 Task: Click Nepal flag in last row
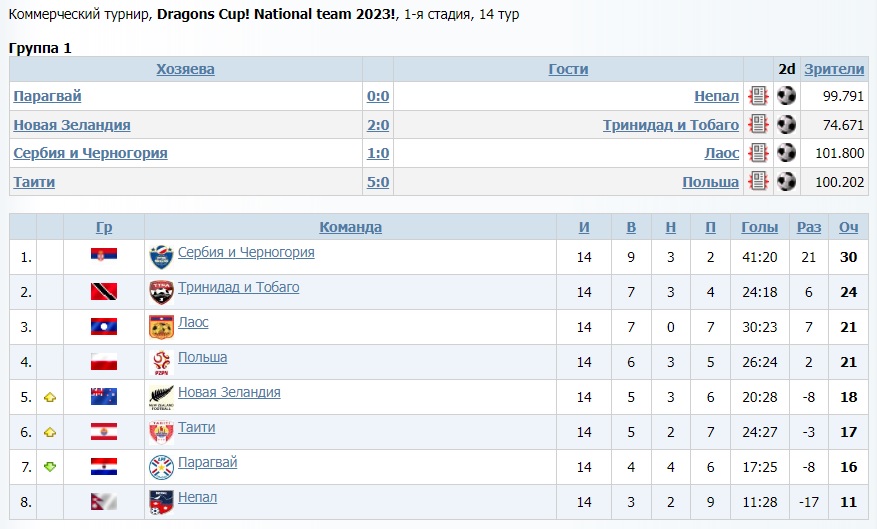pos(103,502)
